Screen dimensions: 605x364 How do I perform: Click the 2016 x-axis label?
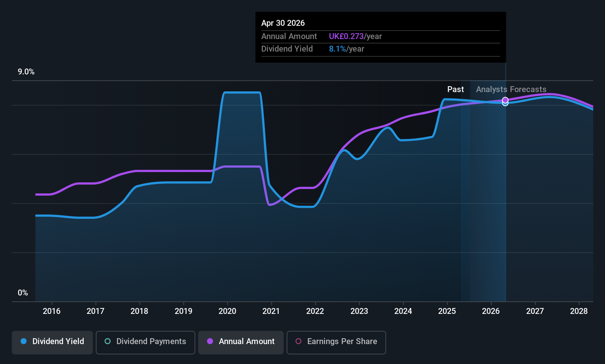52,311
